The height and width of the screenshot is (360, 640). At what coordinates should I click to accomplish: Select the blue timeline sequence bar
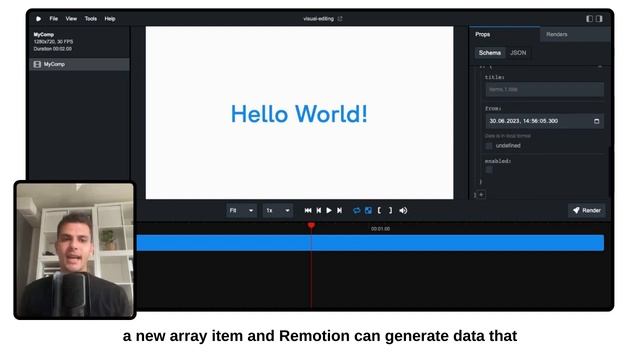(x=370, y=243)
